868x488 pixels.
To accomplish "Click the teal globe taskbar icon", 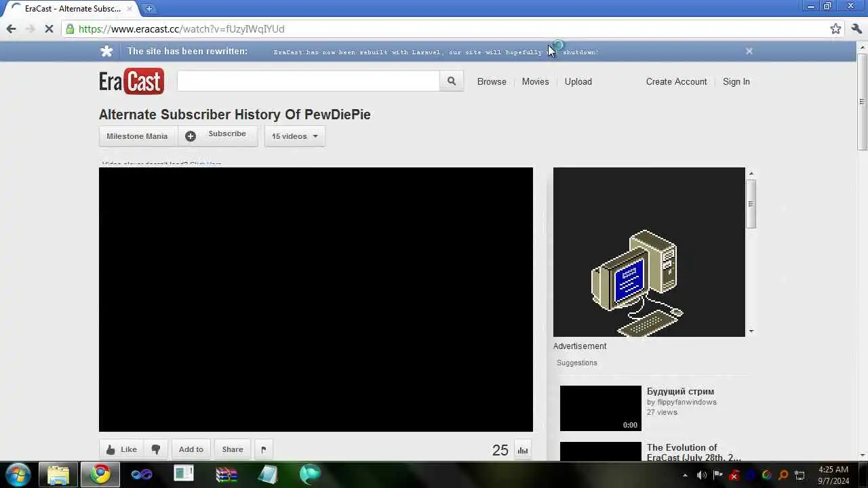I will coord(310,474).
